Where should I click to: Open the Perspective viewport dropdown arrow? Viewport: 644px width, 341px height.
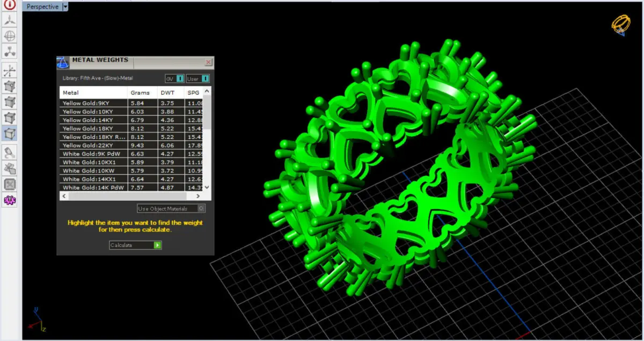[65, 6]
